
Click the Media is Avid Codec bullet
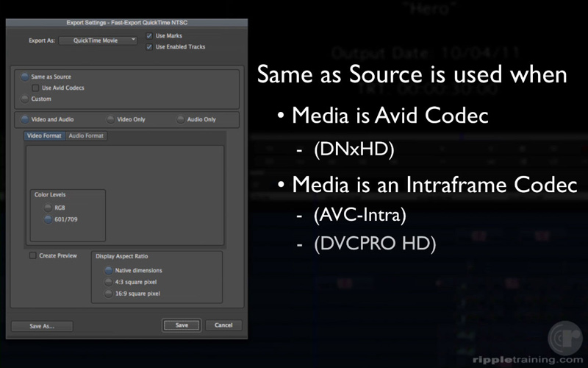pos(390,115)
